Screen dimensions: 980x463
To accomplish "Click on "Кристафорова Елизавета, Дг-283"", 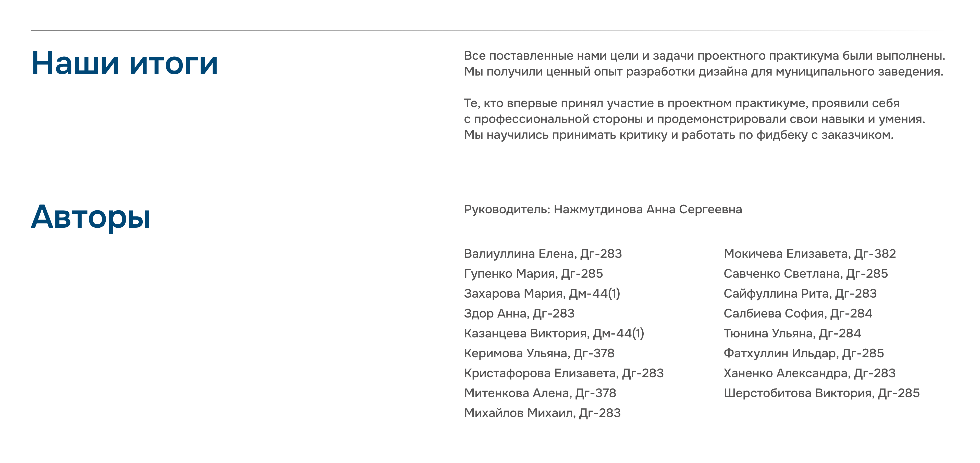I will click(563, 373).
